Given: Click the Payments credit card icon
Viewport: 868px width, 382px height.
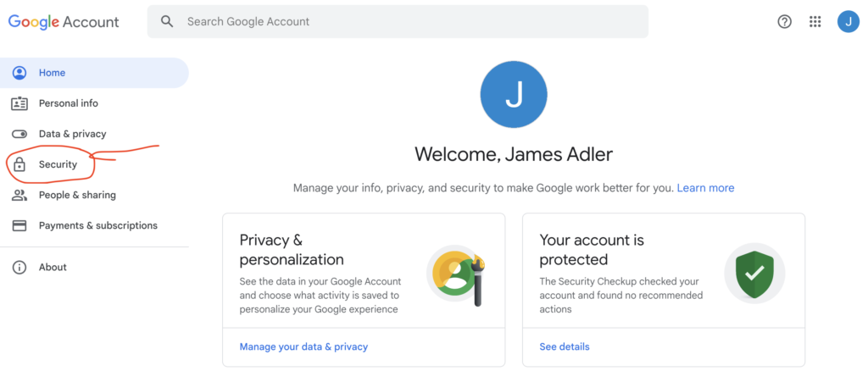Looking at the screenshot, I should 19,225.
